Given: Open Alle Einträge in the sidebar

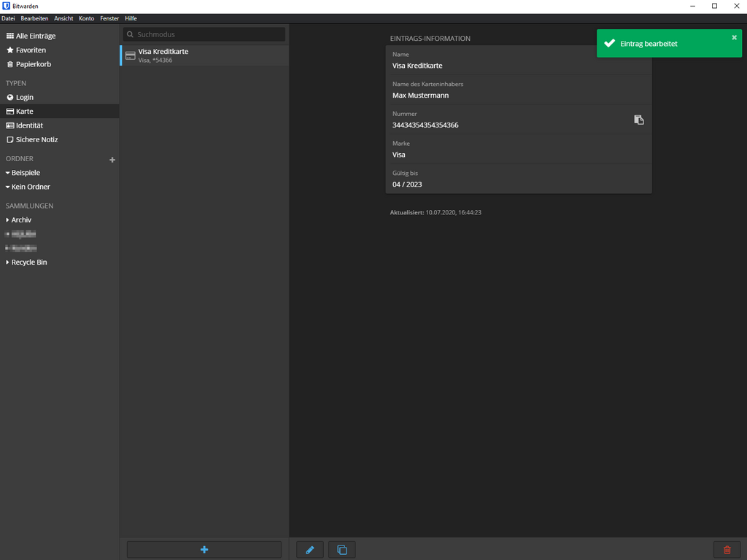Looking at the screenshot, I should (x=31, y=36).
